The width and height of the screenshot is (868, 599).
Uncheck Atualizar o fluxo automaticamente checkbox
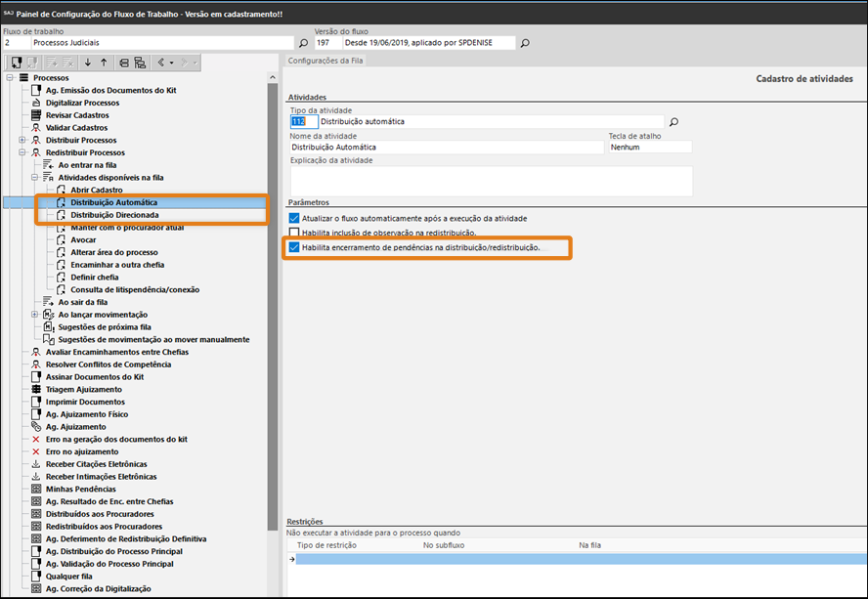(x=295, y=218)
